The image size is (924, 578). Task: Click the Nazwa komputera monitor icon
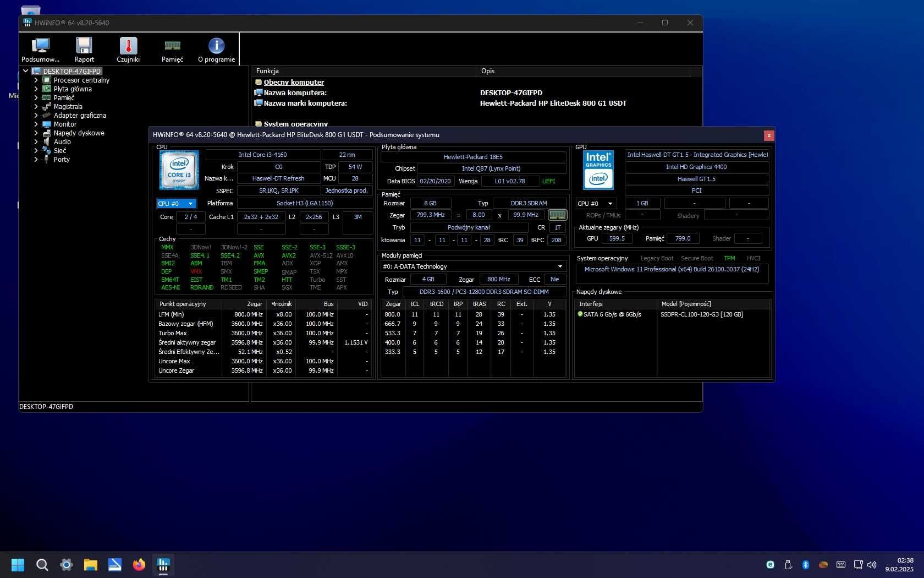(x=258, y=92)
